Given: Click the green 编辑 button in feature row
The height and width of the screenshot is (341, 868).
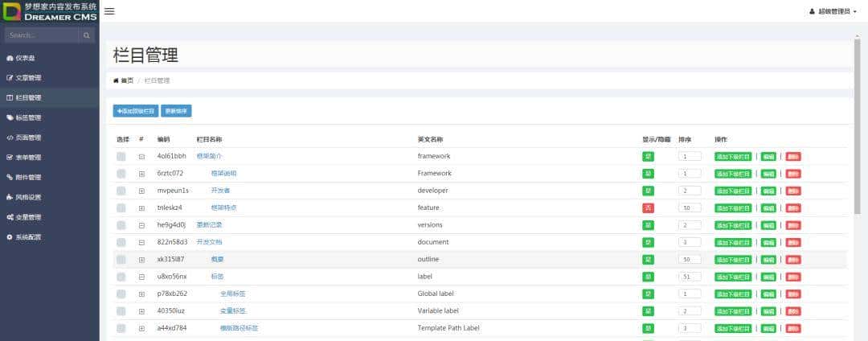Looking at the screenshot, I should click(x=768, y=208).
